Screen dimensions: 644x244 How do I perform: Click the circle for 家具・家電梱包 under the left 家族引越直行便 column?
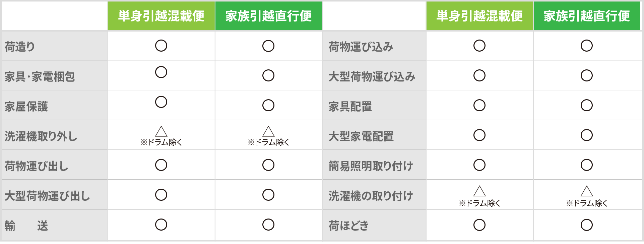(268, 75)
